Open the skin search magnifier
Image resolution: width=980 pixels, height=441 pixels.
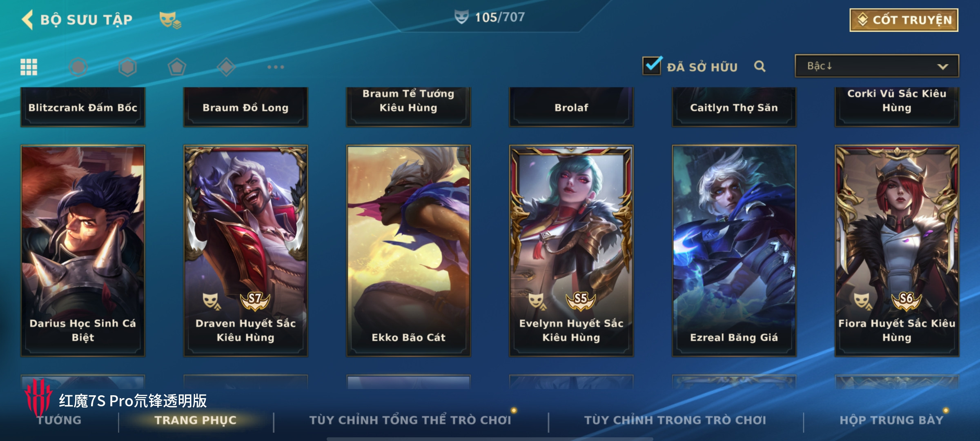[759, 66]
